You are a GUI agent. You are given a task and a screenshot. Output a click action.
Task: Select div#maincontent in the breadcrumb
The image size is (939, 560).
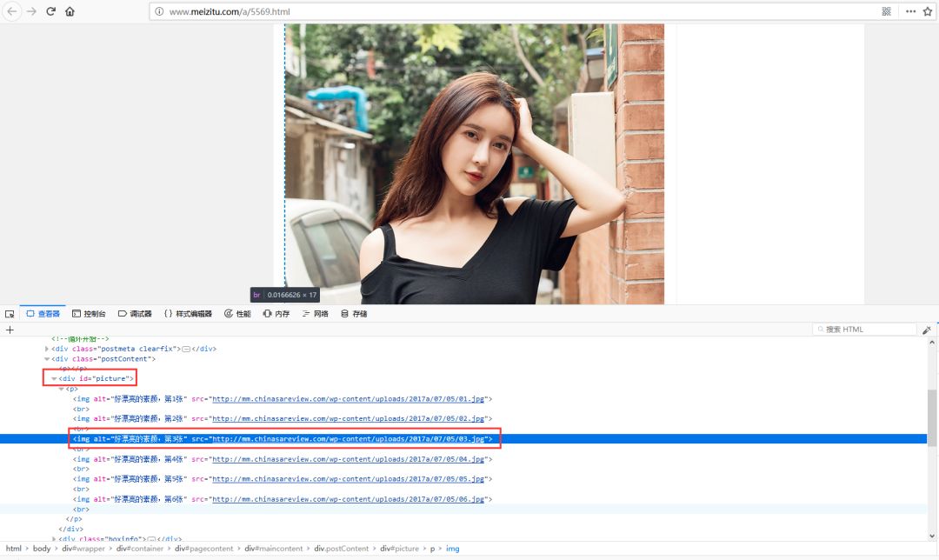point(273,549)
